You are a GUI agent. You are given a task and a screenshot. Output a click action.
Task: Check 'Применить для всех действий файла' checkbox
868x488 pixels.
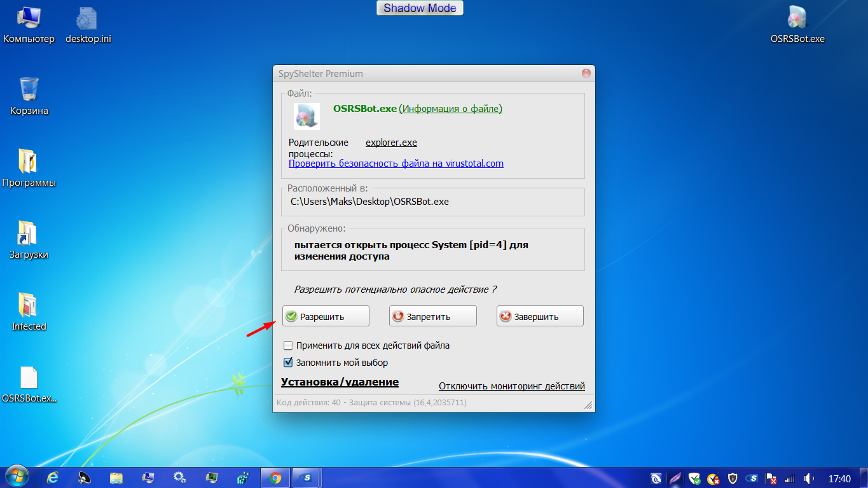coord(288,345)
